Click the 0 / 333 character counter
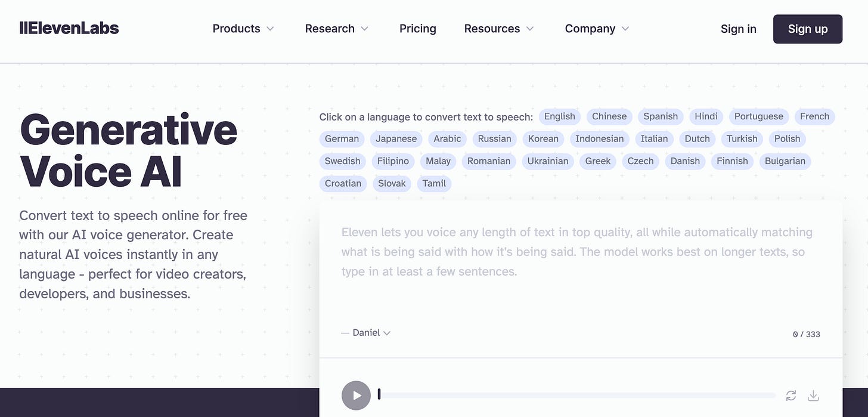The image size is (868, 417). (807, 334)
